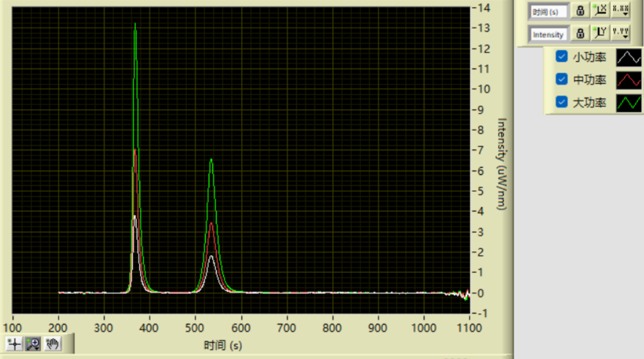Select the hand panning tool
The height and width of the screenshot is (359, 644).
52,344
